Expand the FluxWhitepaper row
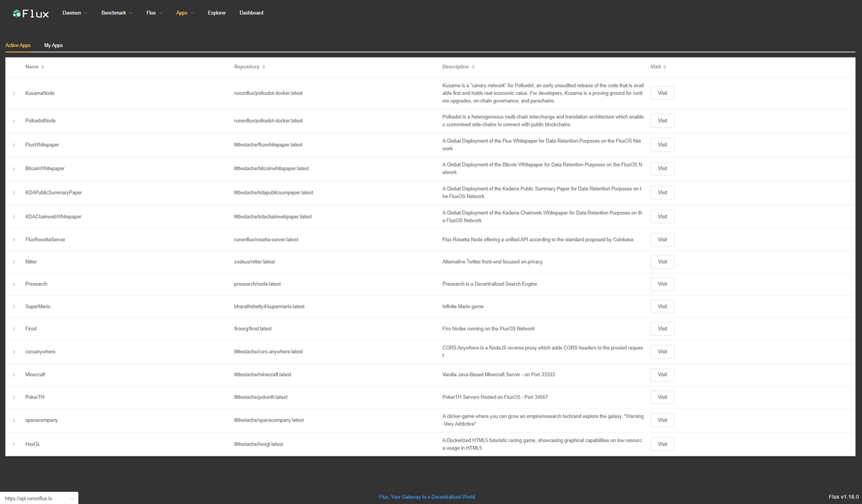Viewport: 862px width, 504px height. coord(14,145)
